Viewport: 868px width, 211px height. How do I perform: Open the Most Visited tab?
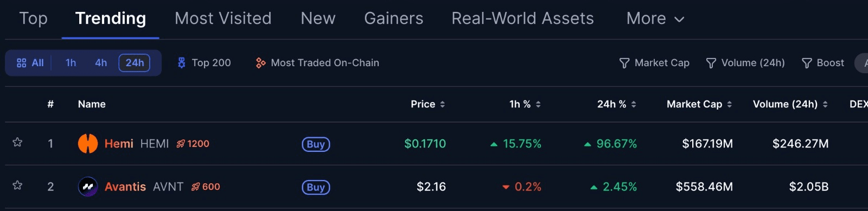(223, 18)
